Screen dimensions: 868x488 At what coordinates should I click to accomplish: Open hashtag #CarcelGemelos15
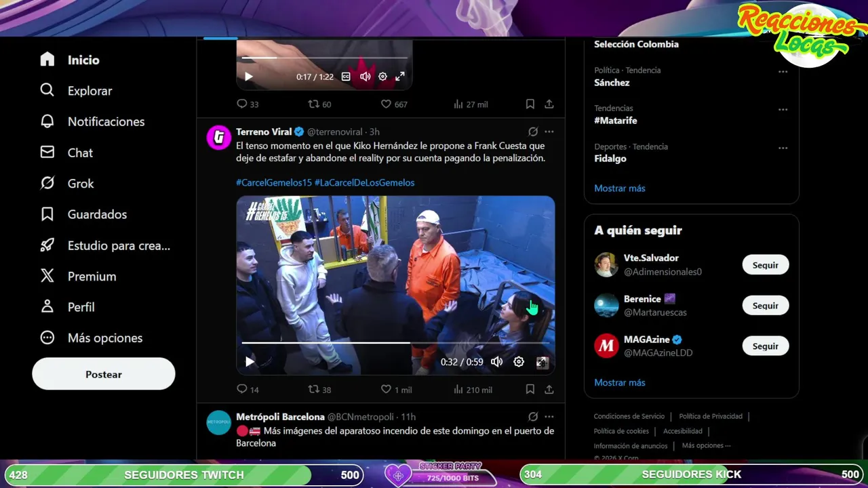[x=274, y=183]
